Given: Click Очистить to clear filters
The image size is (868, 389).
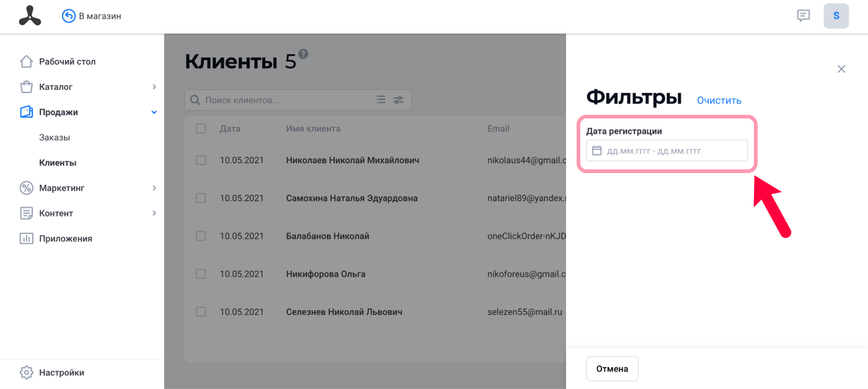Looking at the screenshot, I should pos(719,101).
